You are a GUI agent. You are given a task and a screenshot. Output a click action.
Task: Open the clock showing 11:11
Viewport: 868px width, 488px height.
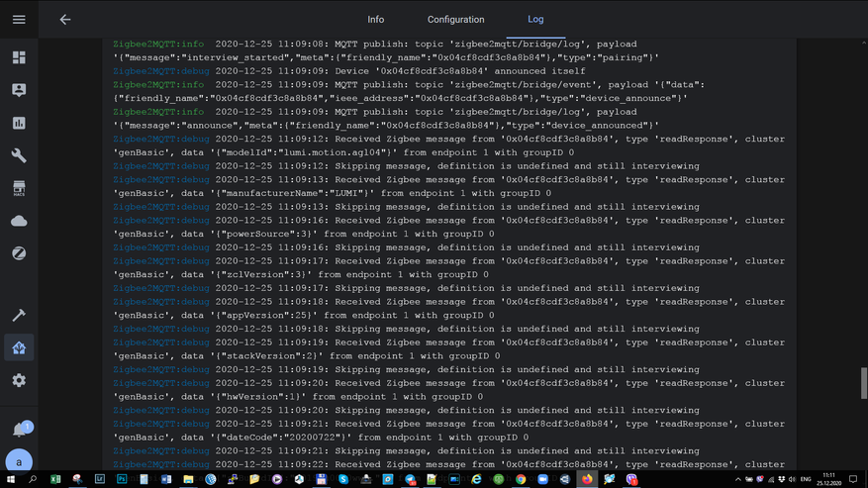point(828,479)
